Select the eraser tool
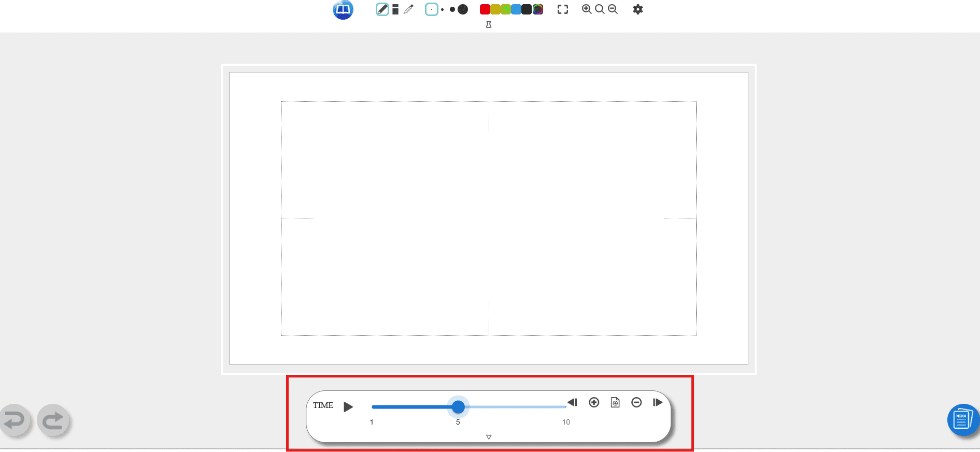This screenshot has width=980, height=452. pos(395,9)
